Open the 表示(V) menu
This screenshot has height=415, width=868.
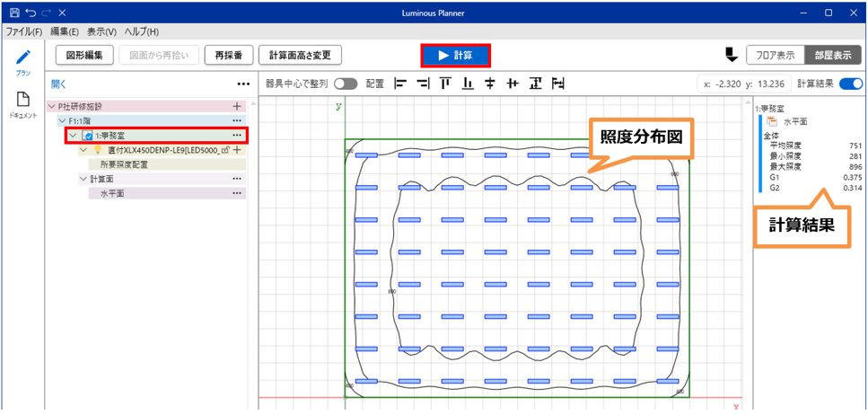point(101,31)
